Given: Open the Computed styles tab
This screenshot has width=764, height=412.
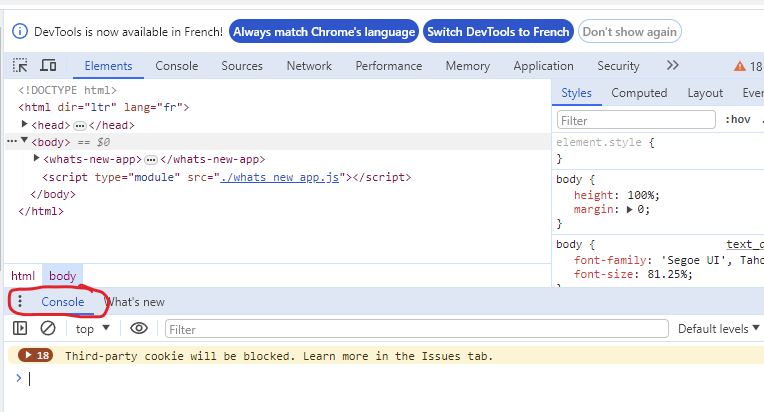Looking at the screenshot, I should pyautogui.click(x=639, y=93).
